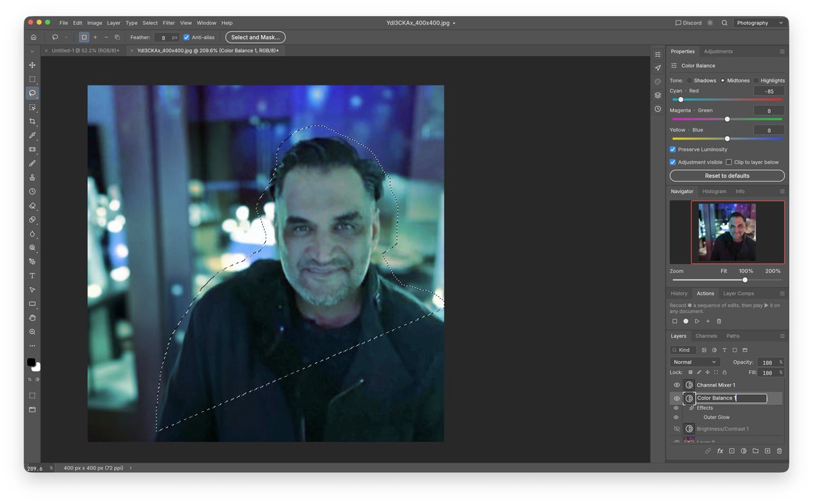
Task: Select the Rectangular Marquee tool
Action: click(x=32, y=79)
